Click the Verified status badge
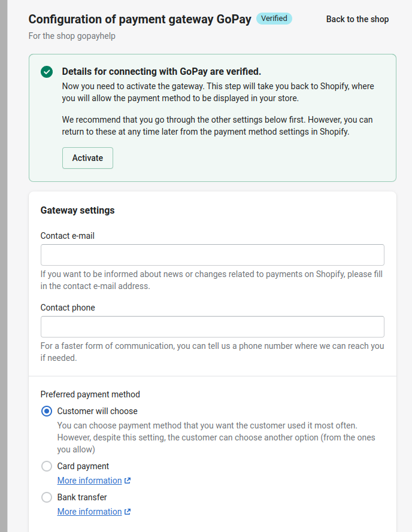Screen dimensions: 412x532 click(274, 19)
